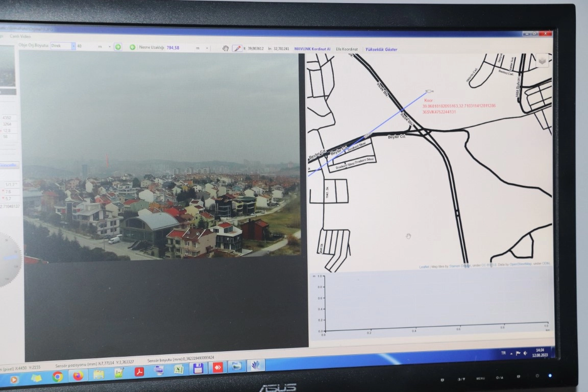Click Yükseklik Göster to show elevation
Viewport: 588px width, 392px height.
tap(381, 50)
